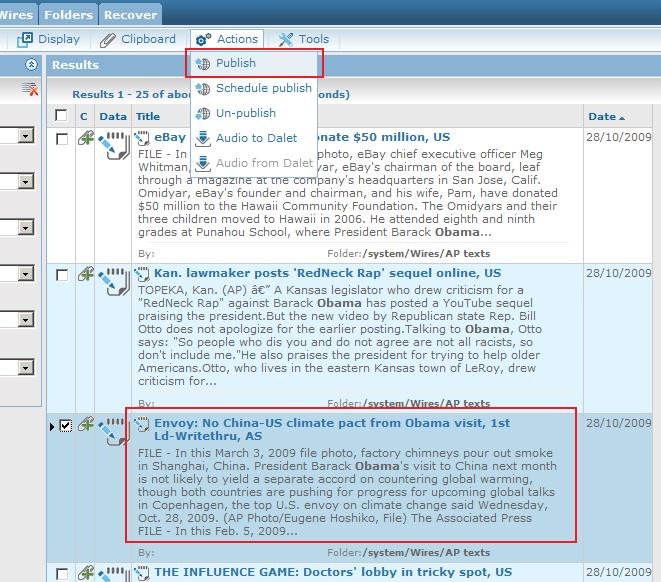
Task: Click the edit data icon in the Kan. lawmaker row
Action: point(114,282)
